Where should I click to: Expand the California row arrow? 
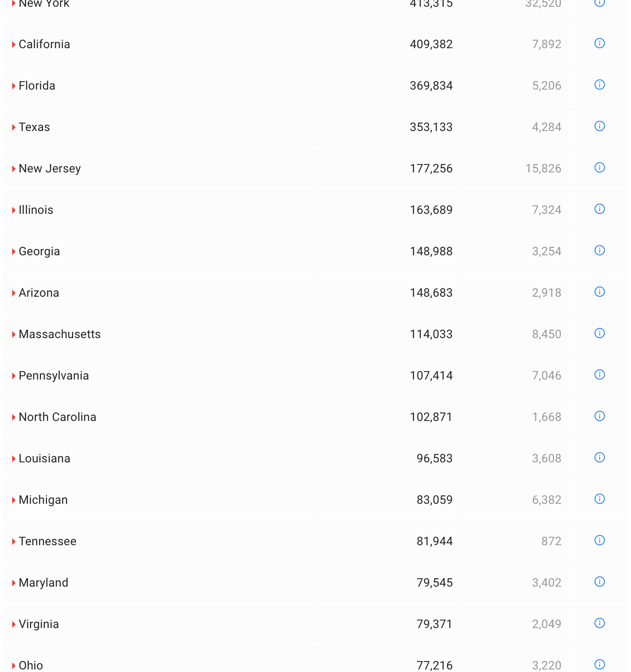14,44
